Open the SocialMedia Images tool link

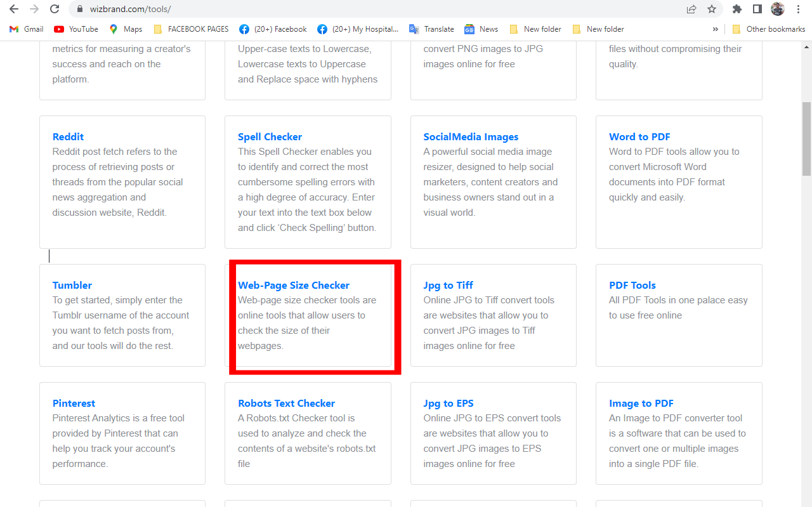point(471,136)
